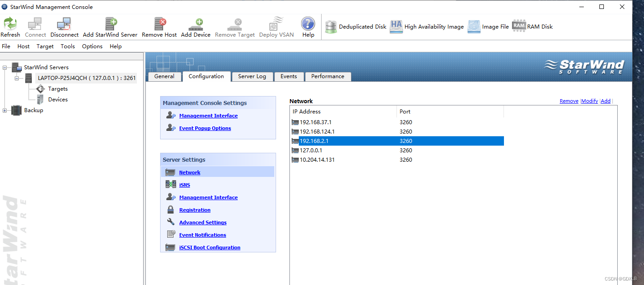Collapse the LAPTOP-P25J4QCH server node
This screenshot has width=644, height=285.
coord(17,78)
